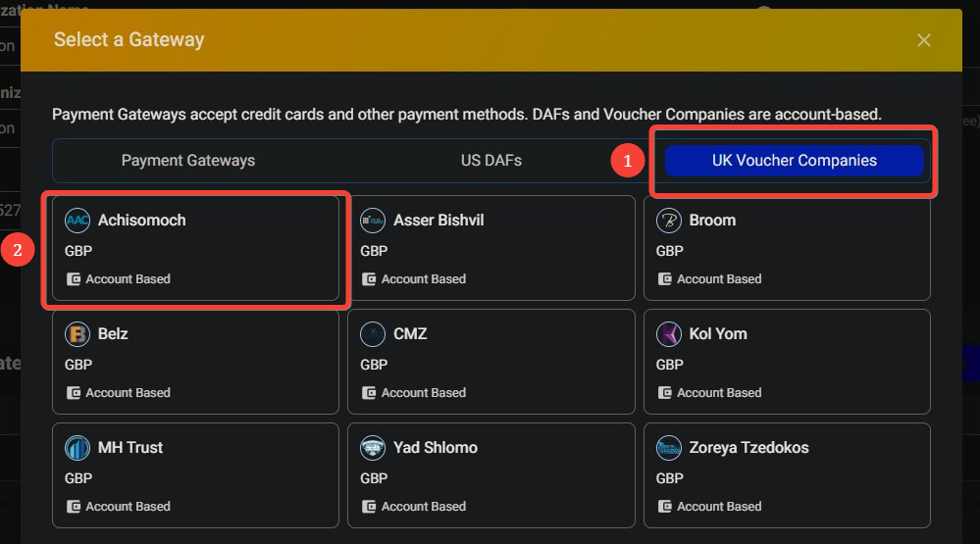Click GBP currency in CMZ card
Screen dimensions: 980x544
point(374,365)
